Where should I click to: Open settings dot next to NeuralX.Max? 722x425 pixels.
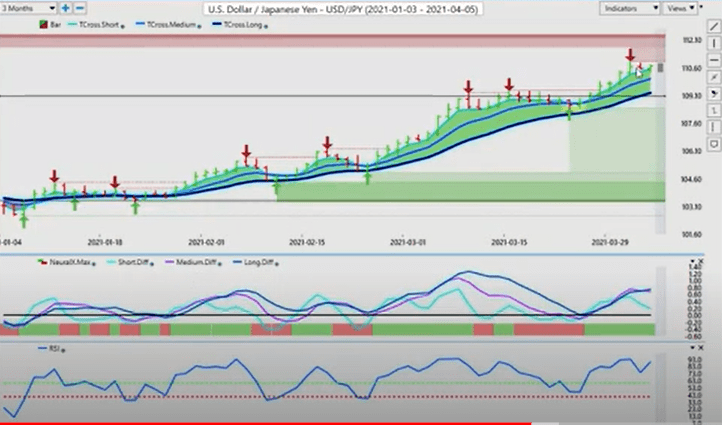coord(93,264)
